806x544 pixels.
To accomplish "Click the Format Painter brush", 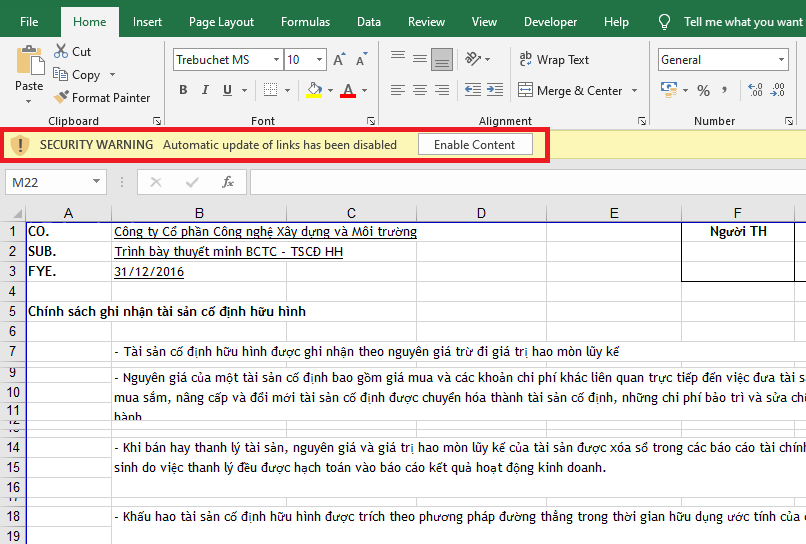I will [62, 98].
